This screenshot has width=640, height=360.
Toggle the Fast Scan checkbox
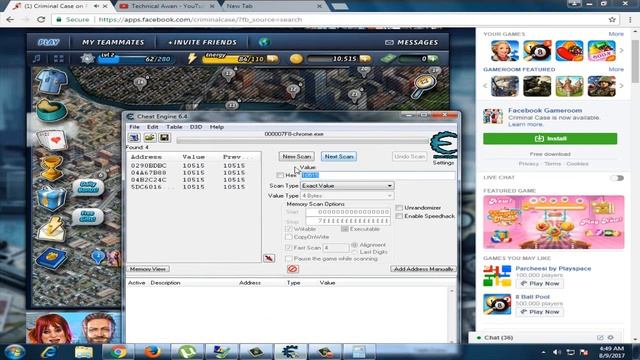tap(289, 248)
